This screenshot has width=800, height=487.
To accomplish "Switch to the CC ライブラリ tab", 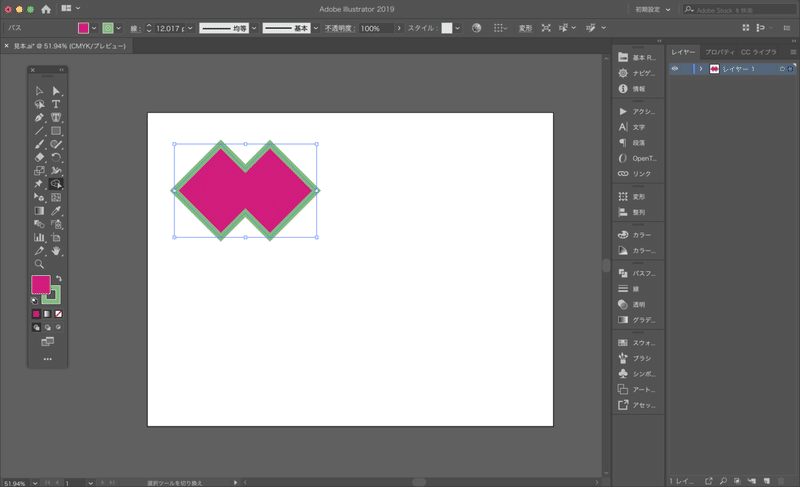I will (758, 51).
